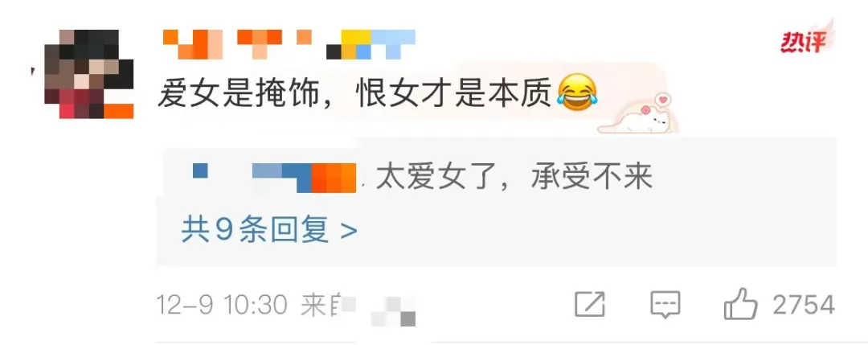Select the reply text 太爱女了，承受不来
The image size is (868, 345).
(514, 179)
